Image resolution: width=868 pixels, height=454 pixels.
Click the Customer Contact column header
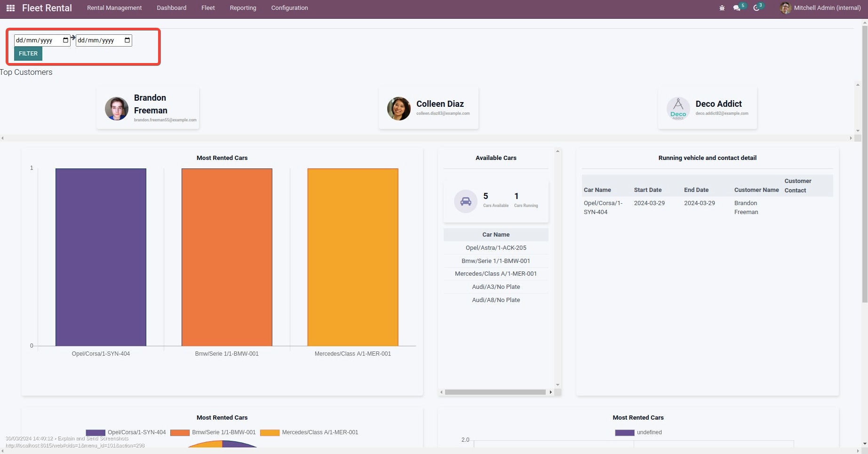(x=798, y=186)
